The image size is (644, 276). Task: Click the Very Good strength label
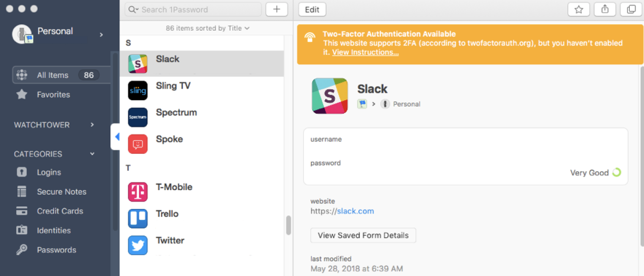pyautogui.click(x=589, y=173)
